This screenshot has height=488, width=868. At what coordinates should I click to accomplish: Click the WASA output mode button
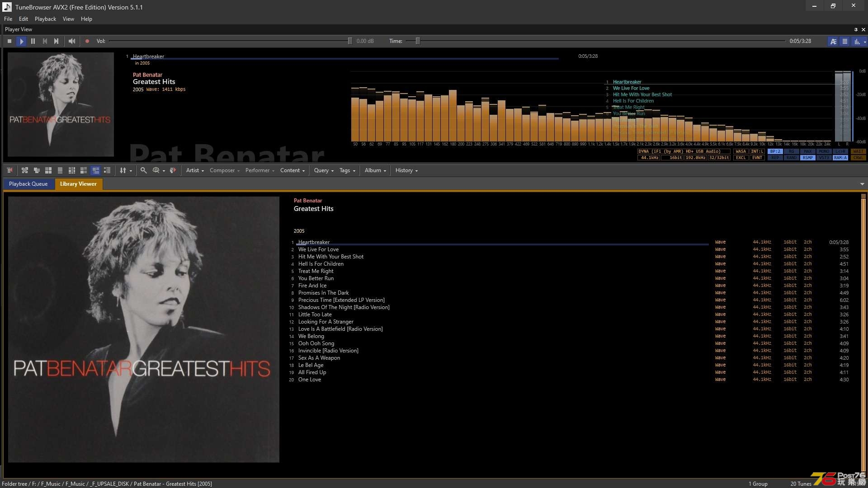[x=741, y=151]
